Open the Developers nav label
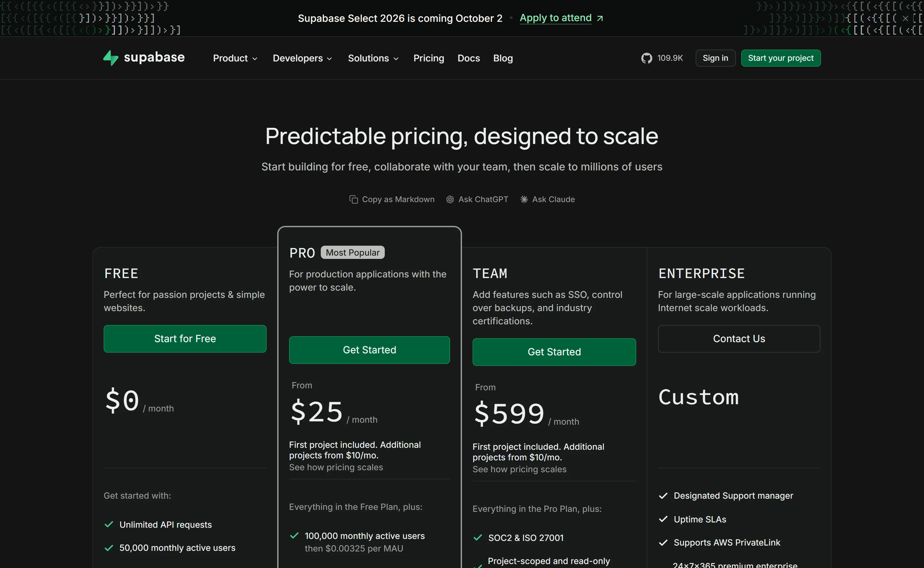Viewport: 924px width, 568px height. [x=298, y=58]
